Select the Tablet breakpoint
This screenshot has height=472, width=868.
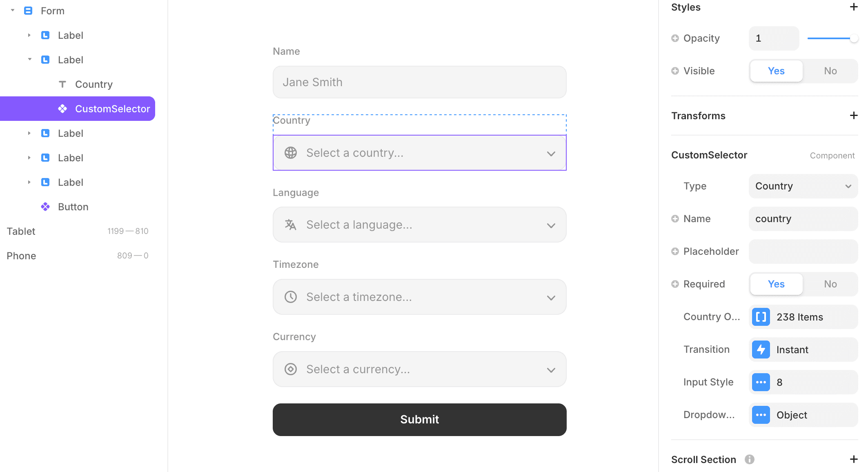click(x=21, y=232)
